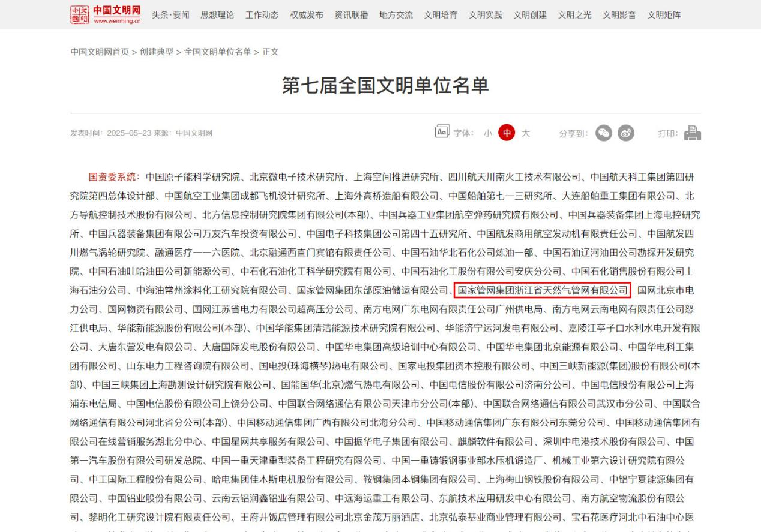Click the text 中国振华电子集团有限公司
The width and height of the screenshot is (761, 532).
[x=392, y=442]
